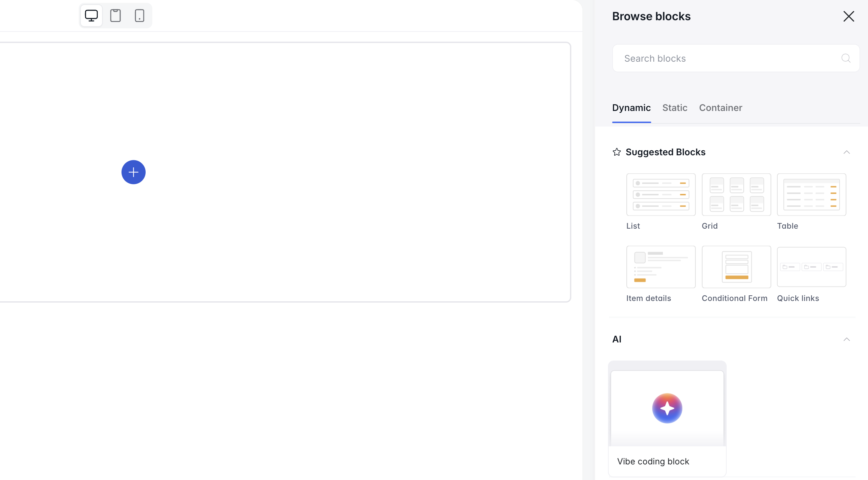Collapse the AI section

point(846,340)
